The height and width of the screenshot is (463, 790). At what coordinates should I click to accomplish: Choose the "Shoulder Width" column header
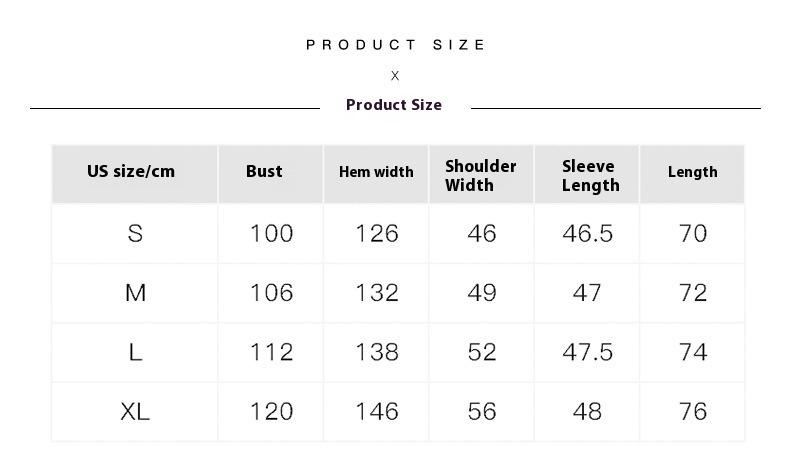click(x=481, y=175)
